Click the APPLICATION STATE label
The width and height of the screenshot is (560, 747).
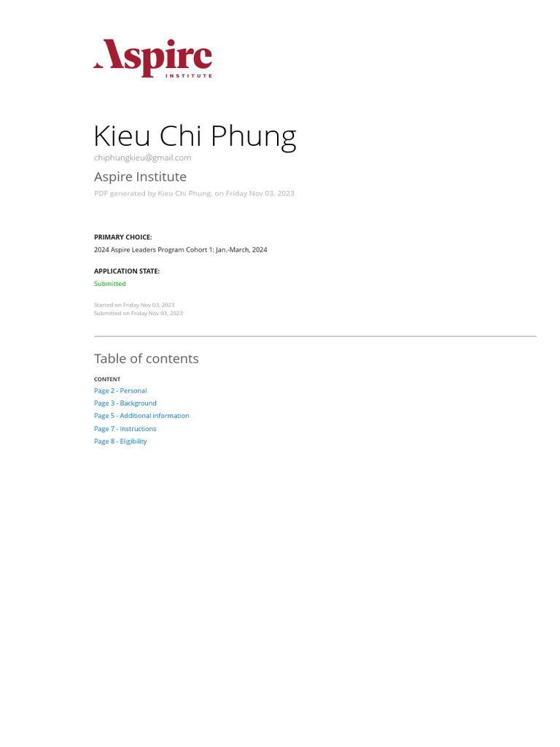[x=126, y=271]
